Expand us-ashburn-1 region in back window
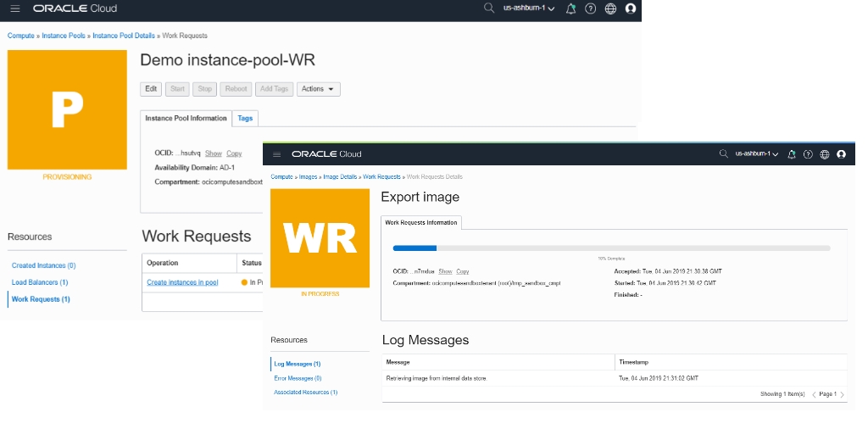The height and width of the screenshot is (429, 868). [529, 8]
